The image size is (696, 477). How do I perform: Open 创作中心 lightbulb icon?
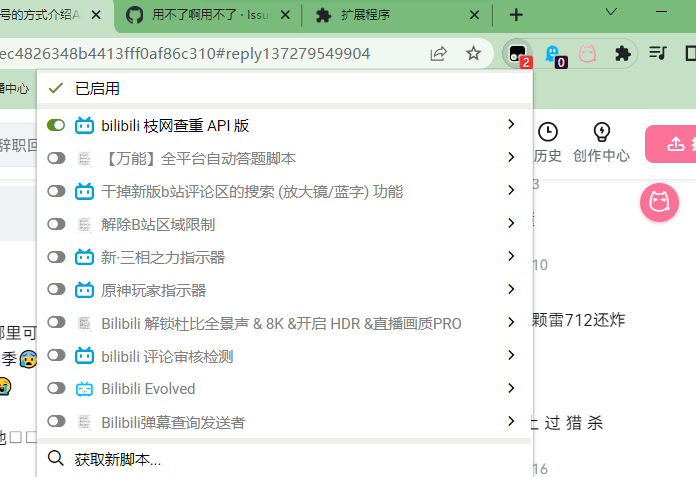[601, 132]
